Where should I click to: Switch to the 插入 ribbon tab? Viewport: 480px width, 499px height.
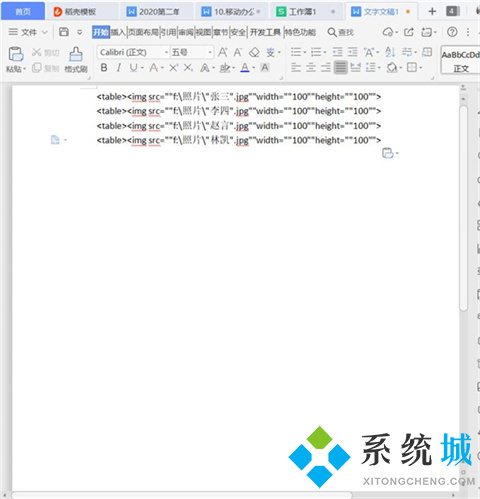(118, 32)
